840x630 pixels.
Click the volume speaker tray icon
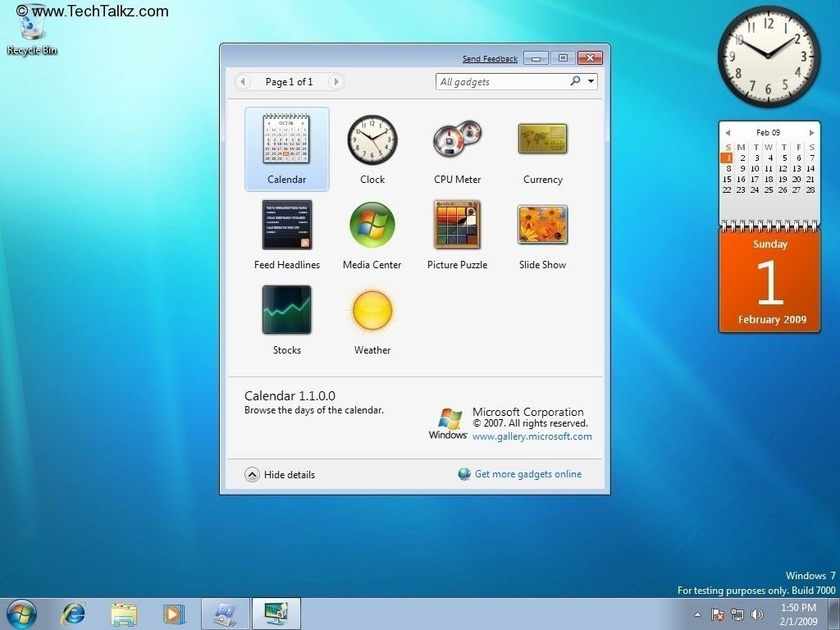pos(757,614)
